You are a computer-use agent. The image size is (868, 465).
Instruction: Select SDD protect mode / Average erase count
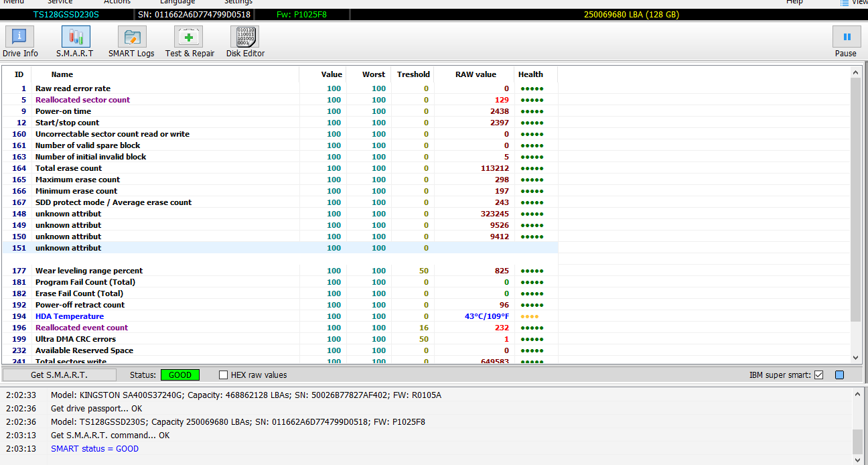pos(280,202)
